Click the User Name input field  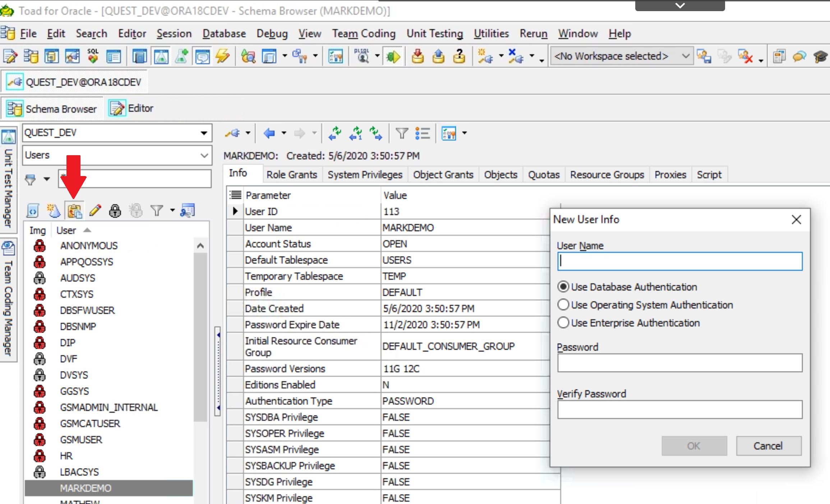680,261
